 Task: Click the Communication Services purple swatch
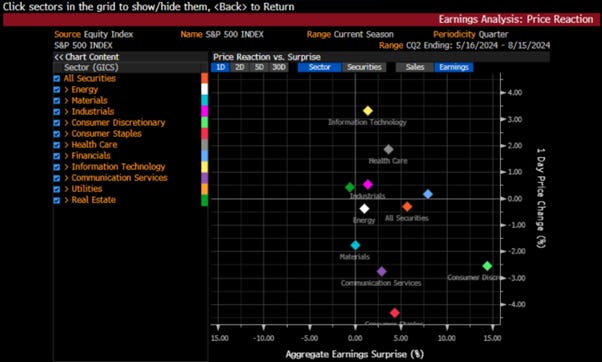click(205, 178)
